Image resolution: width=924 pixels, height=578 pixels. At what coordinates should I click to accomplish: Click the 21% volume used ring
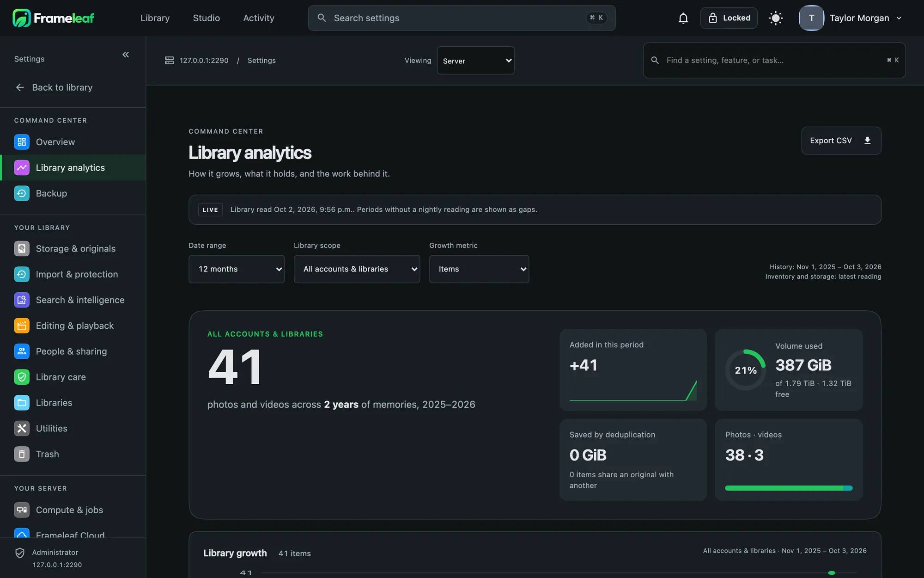[x=745, y=370]
